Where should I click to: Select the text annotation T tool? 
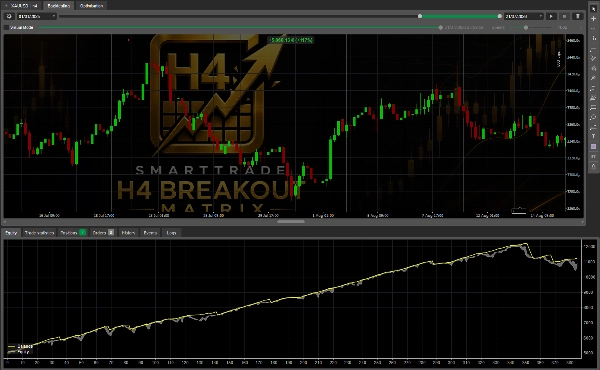(x=593, y=137)
